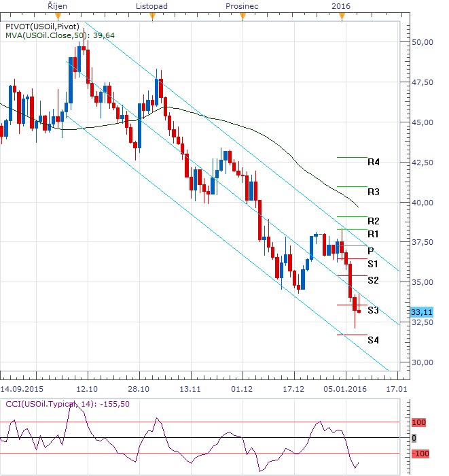Click the S4 support level label
Viewport: 449px width, 476px height.
tap(373, 340)
